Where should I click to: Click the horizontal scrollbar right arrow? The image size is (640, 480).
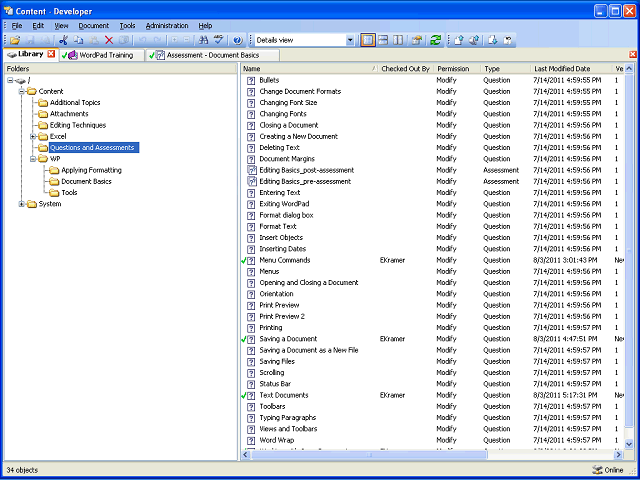tap(618, 454)
